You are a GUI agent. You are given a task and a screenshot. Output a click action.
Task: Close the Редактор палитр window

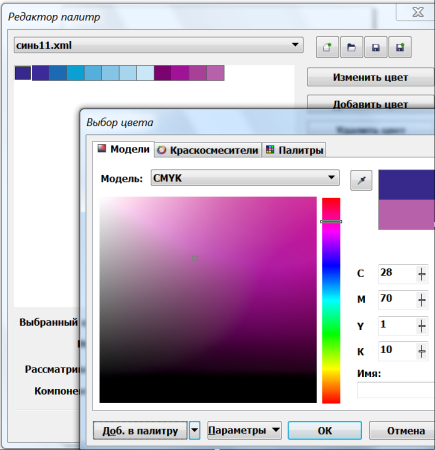pos(418,12)
